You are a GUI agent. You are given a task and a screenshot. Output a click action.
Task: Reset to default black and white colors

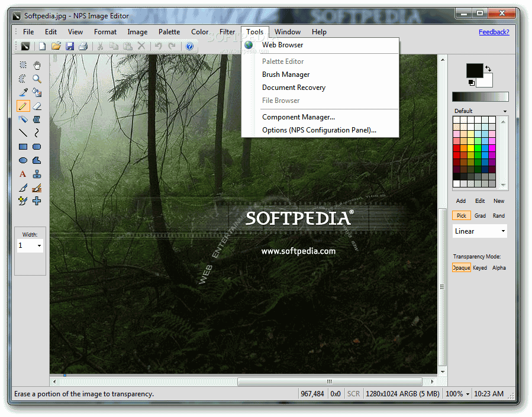click(x=471, y=83)
